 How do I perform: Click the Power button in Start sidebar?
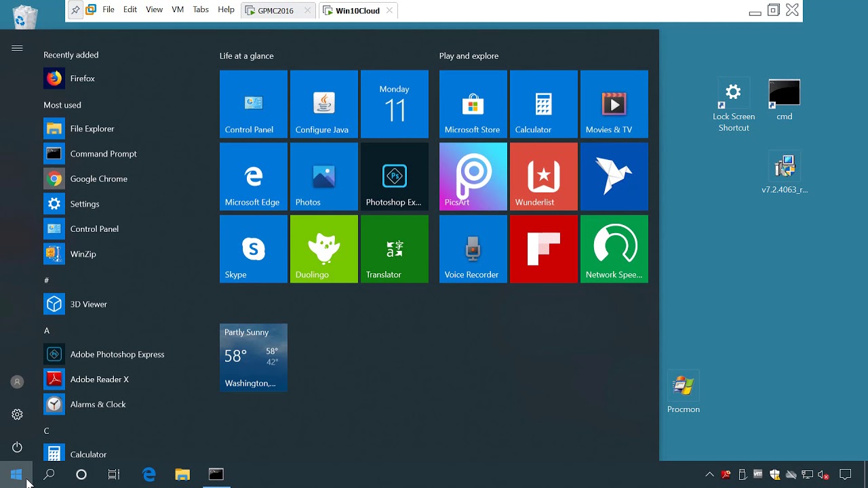click(x=17, y=447)
